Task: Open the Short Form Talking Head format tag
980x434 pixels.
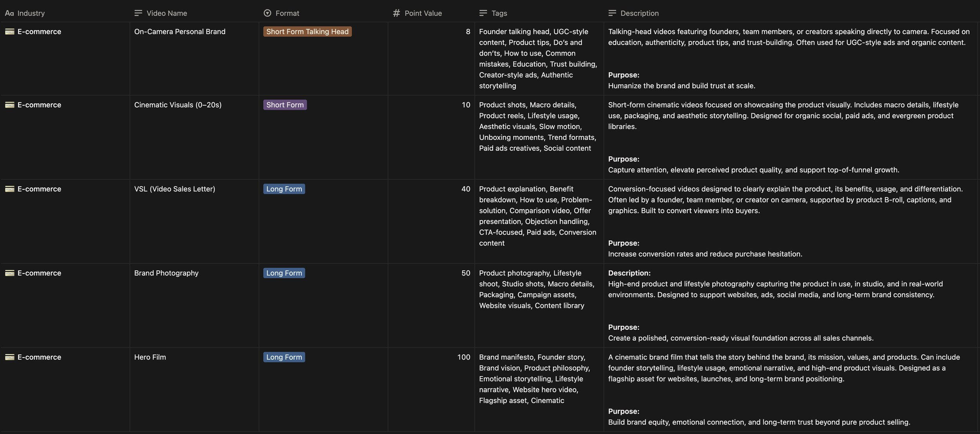Action: (x=307, y=32)
